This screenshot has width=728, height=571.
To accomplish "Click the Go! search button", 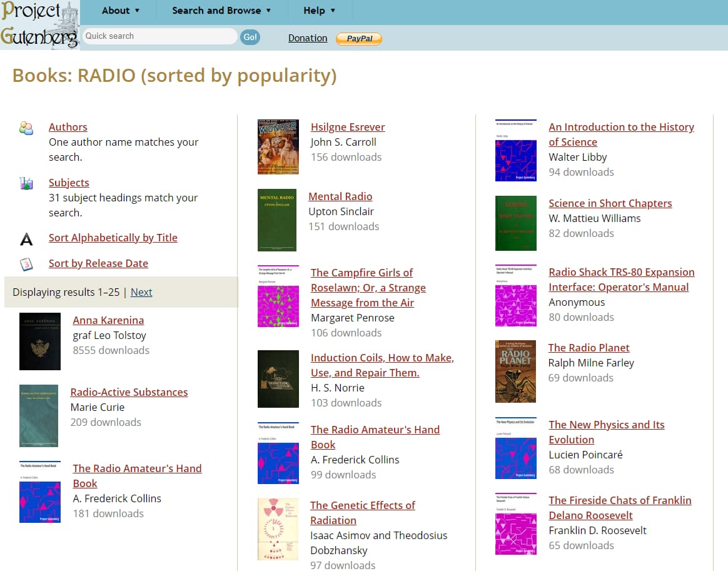I will click(x=250, y=37).
